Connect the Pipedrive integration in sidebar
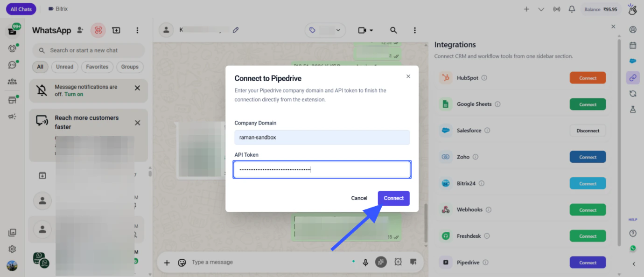 (588, 263)
